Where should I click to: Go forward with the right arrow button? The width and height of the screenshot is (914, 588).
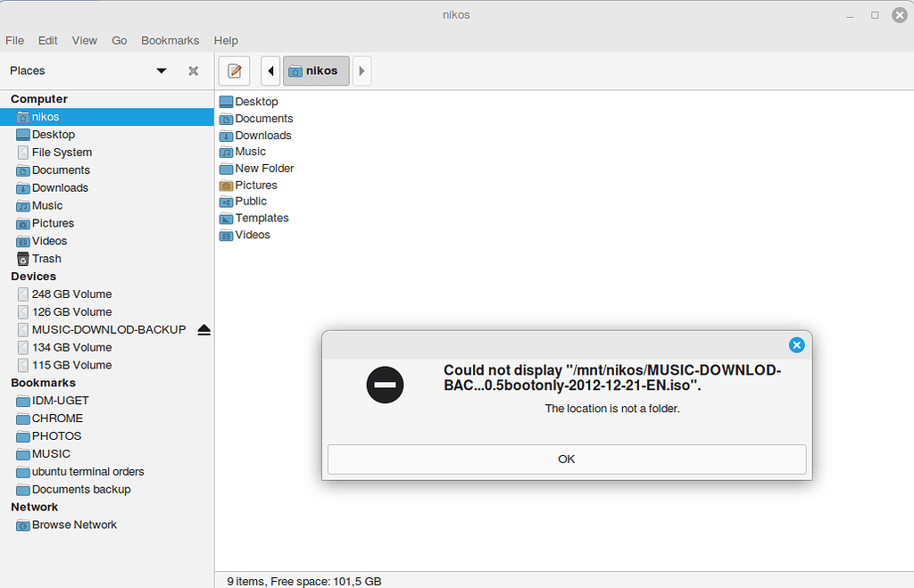click(x=362, y=71)
